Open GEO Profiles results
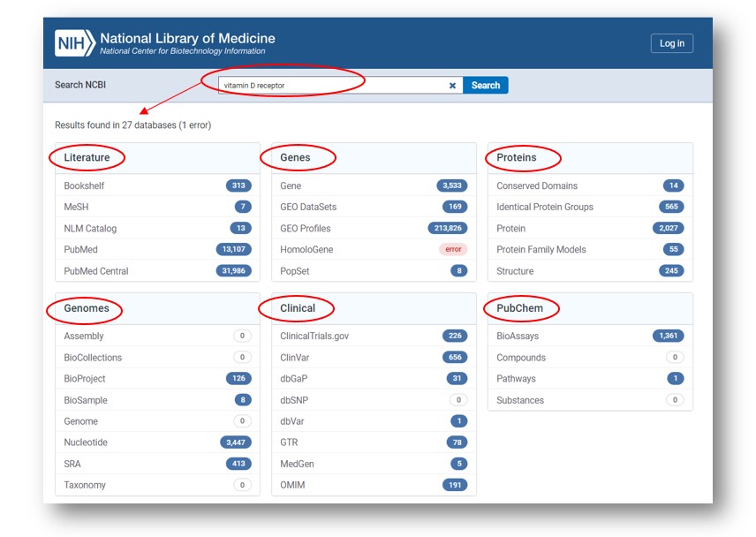756x537 pixels. (374, 228)
